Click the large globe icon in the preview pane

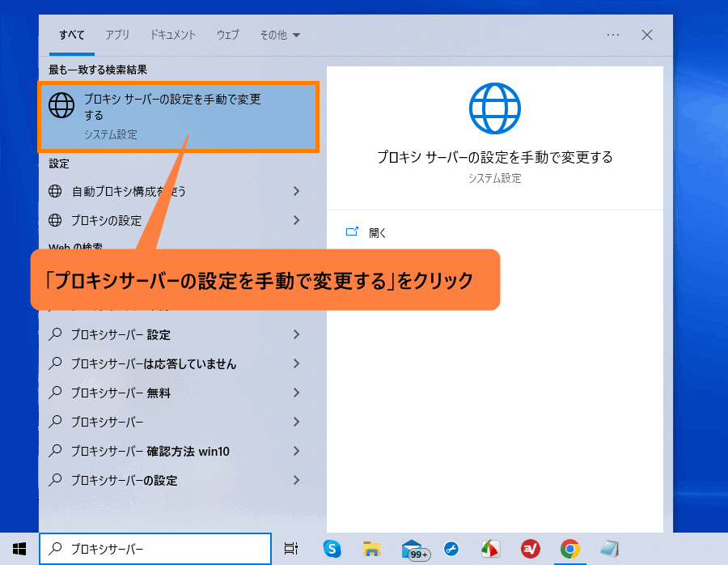pyautogui.click(x=494, y=108)
